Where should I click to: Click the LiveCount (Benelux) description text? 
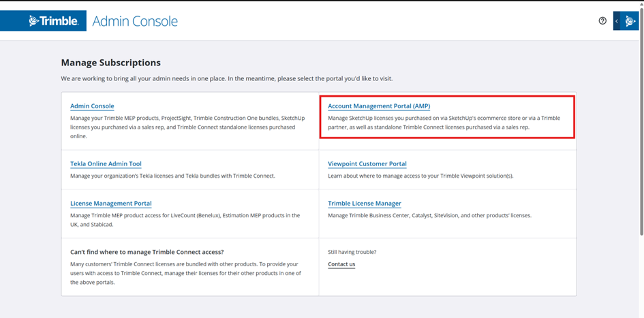pos(185,219)
